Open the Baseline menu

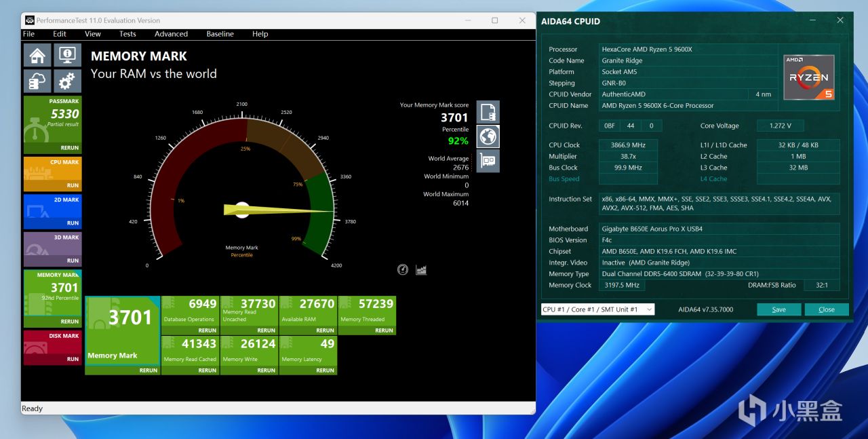pos(220,34)
